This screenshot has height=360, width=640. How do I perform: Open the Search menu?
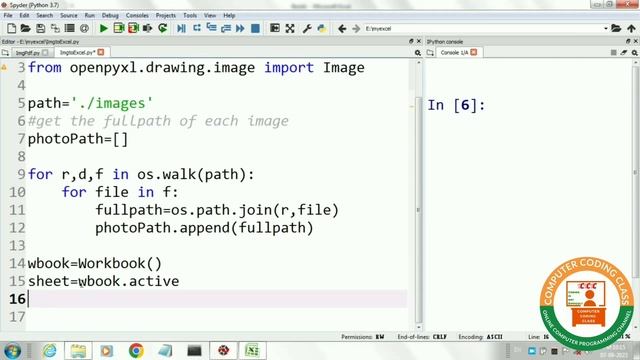tap(44, 16)
